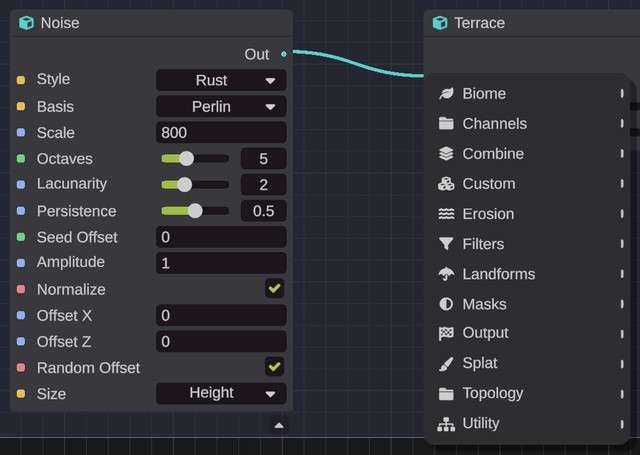Viewport: 640px width, 455px height.
Task: Open the Basis dropdown set to Perlin
Action: click(x=221, y=107)
